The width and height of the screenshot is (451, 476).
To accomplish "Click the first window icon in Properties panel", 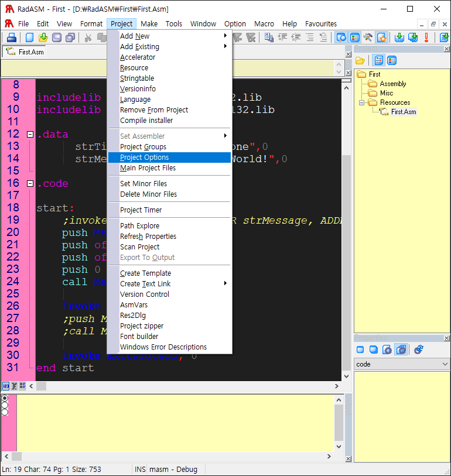I will tap(360, 350).
